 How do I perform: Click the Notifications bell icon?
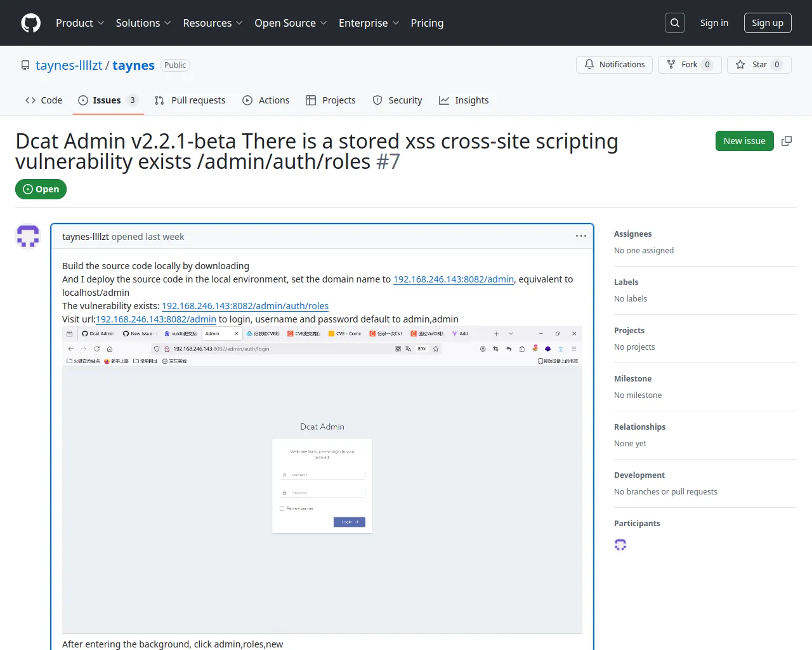tap(589, 64)
